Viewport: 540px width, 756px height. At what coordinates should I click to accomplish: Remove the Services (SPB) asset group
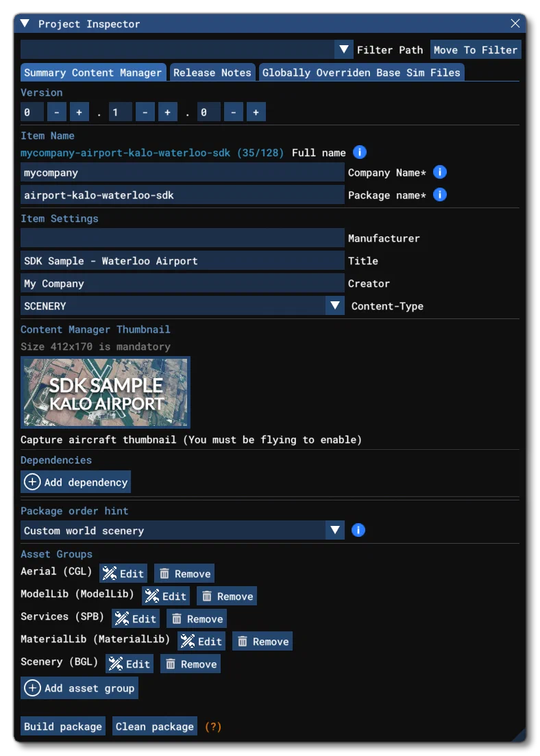[x=197, y=619]
